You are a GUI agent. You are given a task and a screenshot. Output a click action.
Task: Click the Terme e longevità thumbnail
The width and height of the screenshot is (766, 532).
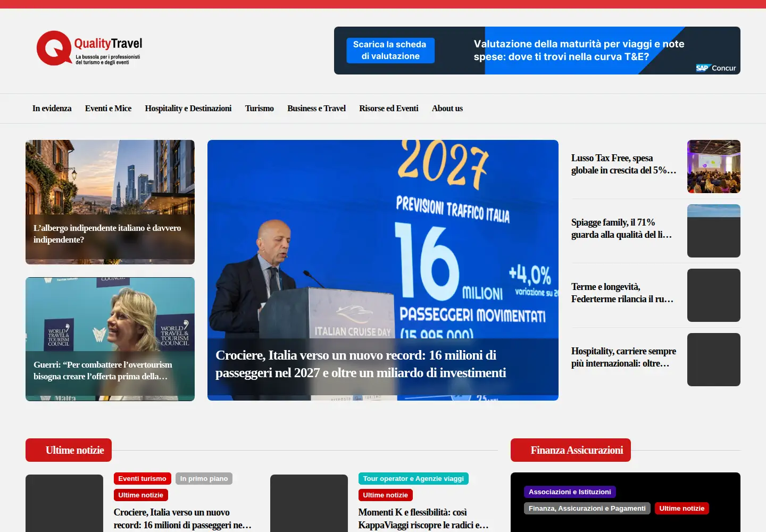tap(714, 295)
